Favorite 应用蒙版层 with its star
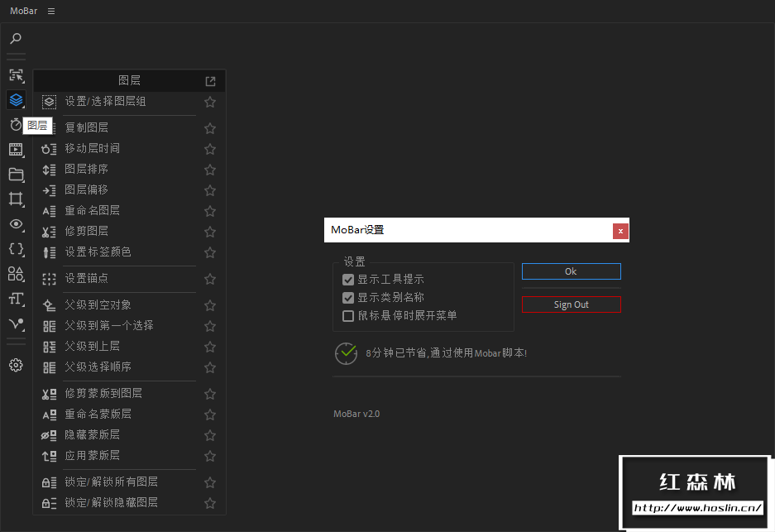Viewport: 775px width, 532px height. point(210,456)
